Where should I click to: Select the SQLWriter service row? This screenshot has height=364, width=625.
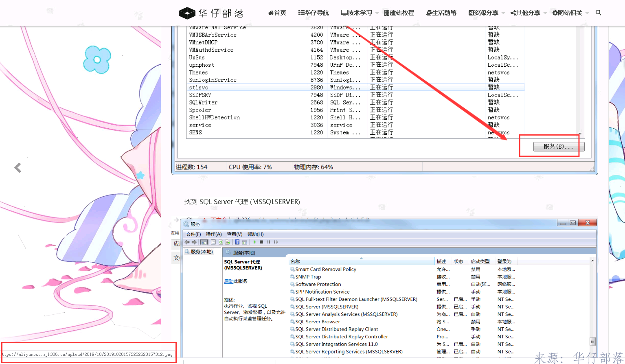click(x=355, y=103)
